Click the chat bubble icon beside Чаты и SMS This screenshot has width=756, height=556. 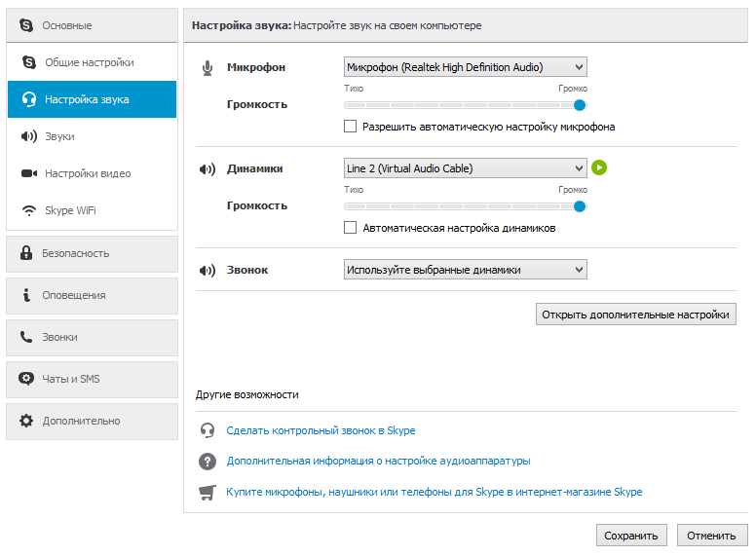[26, 379]
